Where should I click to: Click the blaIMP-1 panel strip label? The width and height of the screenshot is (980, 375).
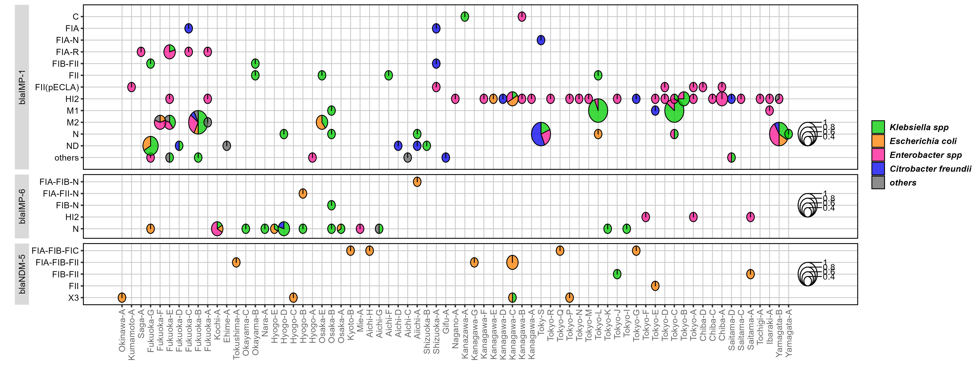22,87
